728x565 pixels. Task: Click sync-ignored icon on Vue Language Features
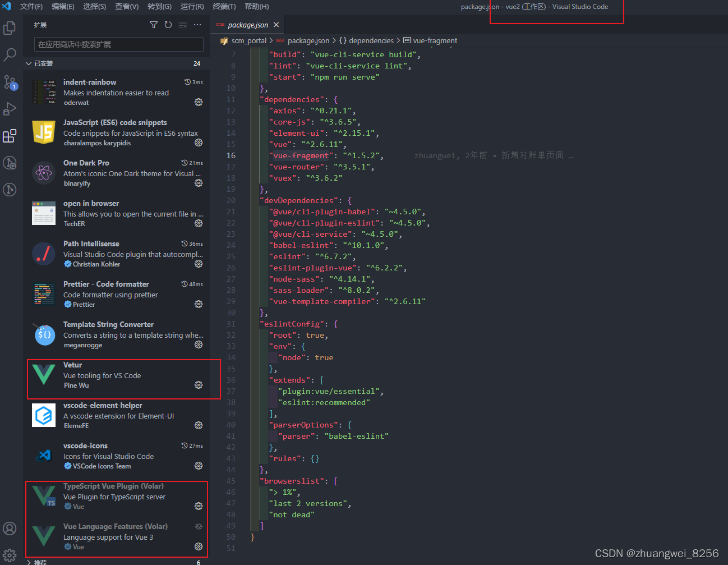coord(199,526)
